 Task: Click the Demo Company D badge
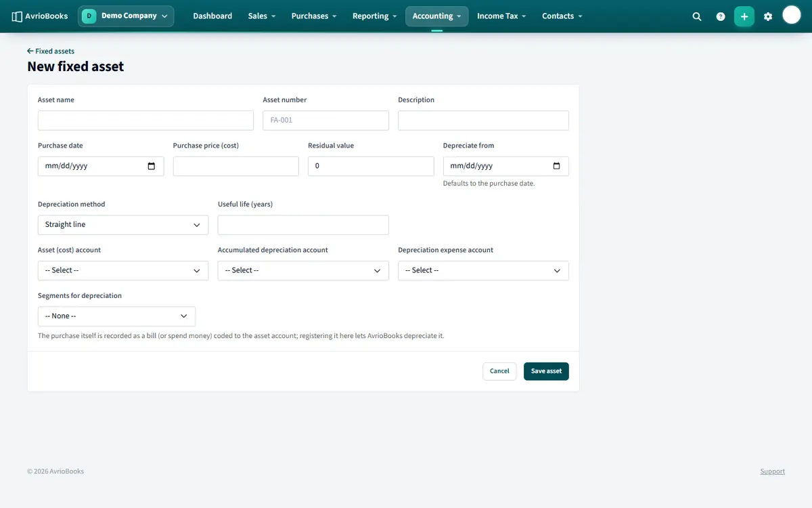(89, 16)
